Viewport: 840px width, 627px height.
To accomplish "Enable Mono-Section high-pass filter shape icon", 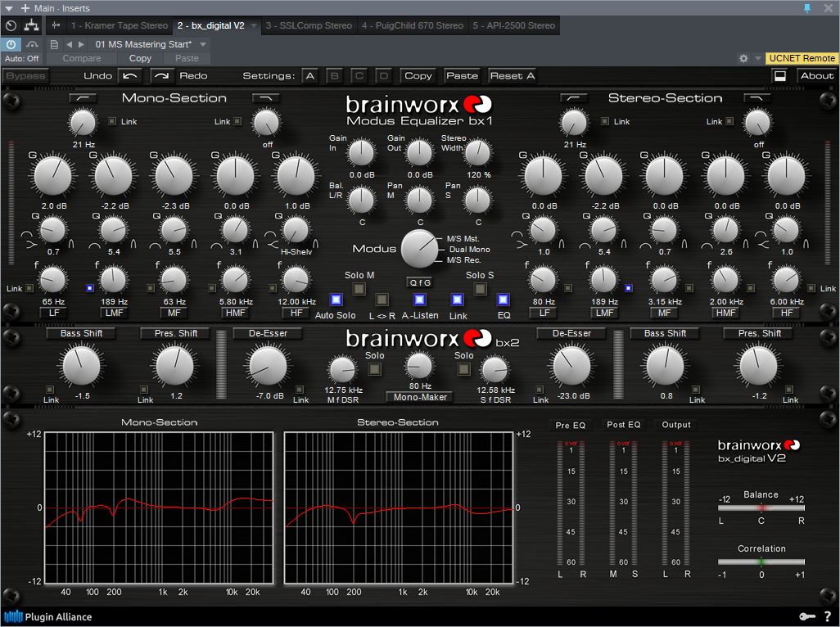I will click(83, 98).
